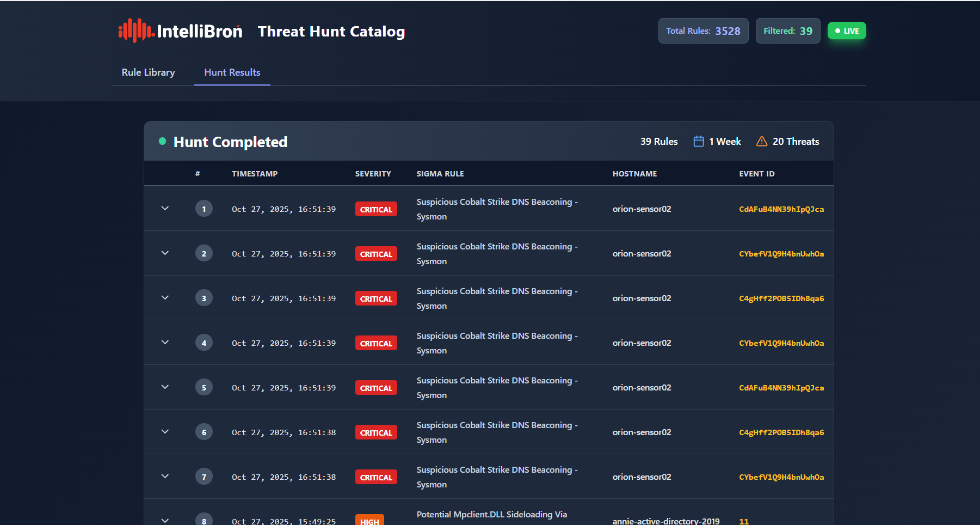
Task: Click the calendar icon beside 1 Week
Action: coord(699,142)
